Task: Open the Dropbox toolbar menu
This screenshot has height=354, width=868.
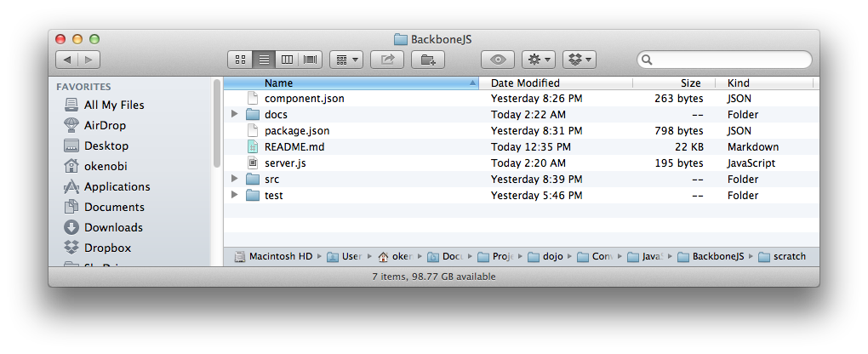Action: pyautogui.click(x=580, y=60)
